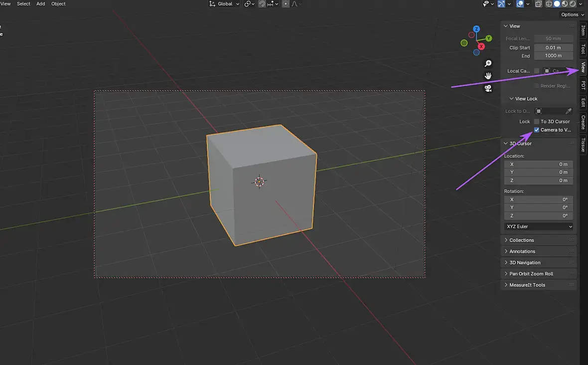Click the Clip Start 0.01 m field
Viewport: 588px width, 365px height.
coord(554,48)
